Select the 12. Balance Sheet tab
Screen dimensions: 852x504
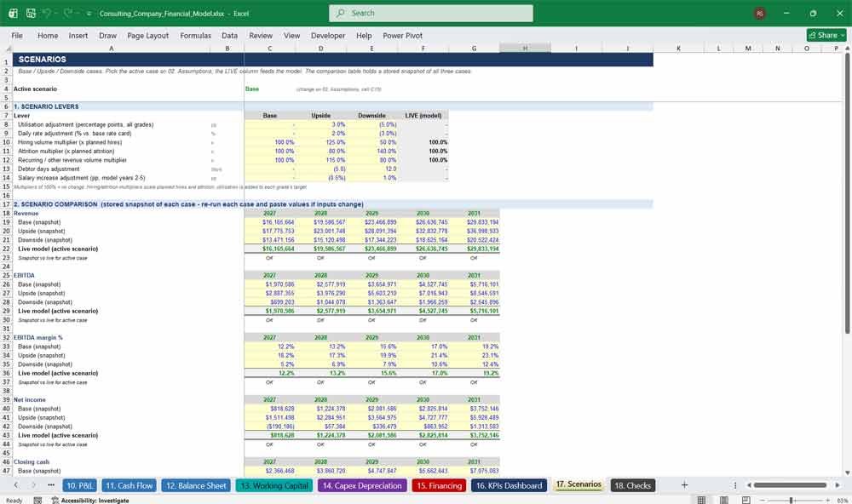tap(196, 485)
